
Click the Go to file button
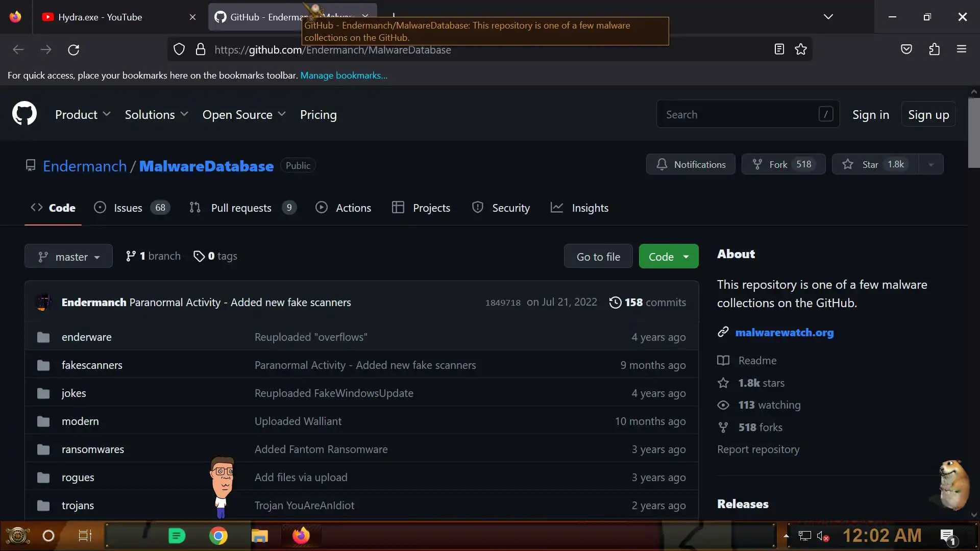598,257
